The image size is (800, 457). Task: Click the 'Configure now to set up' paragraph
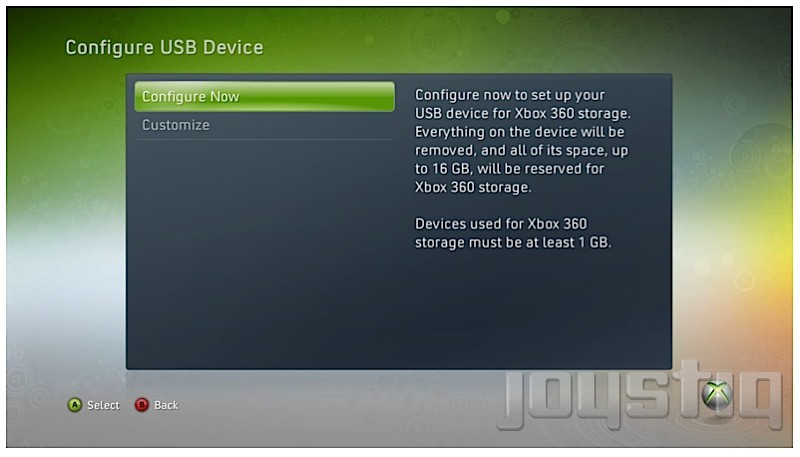522,141
